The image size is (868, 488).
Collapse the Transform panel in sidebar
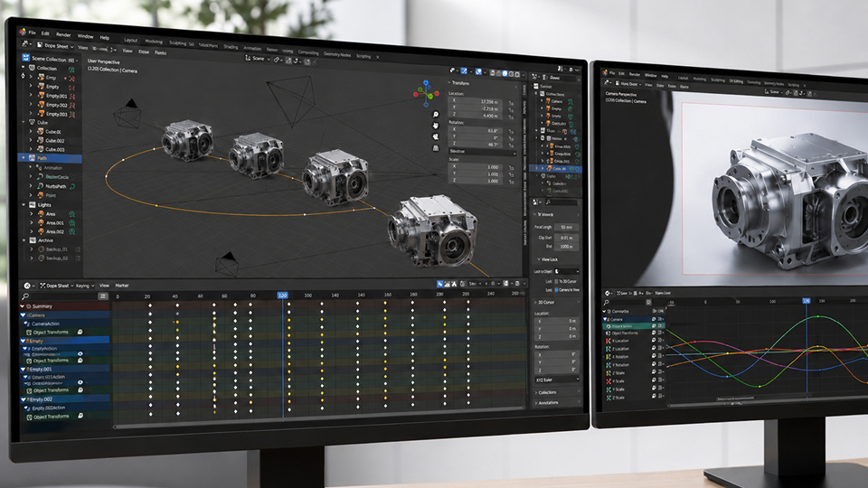[x=449, y=83]
